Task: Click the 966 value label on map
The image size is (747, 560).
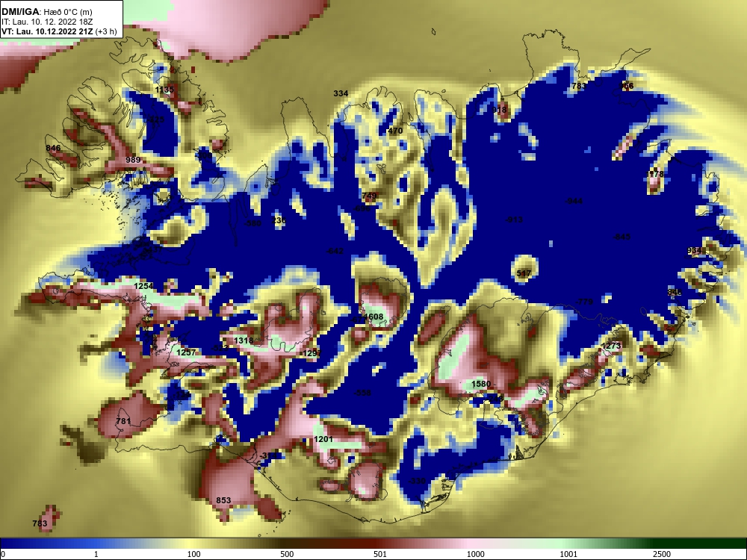Action: [627, 86]
